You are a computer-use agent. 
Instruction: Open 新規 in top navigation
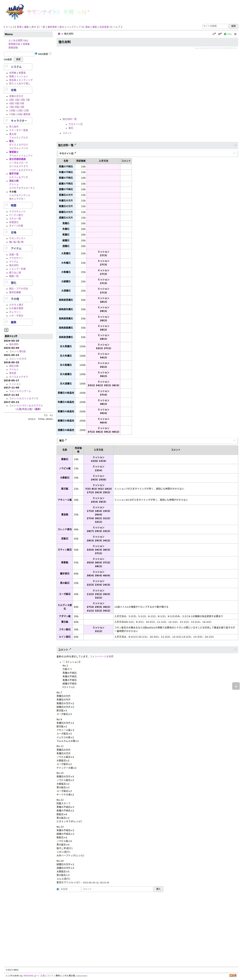(x=19, y=27)
